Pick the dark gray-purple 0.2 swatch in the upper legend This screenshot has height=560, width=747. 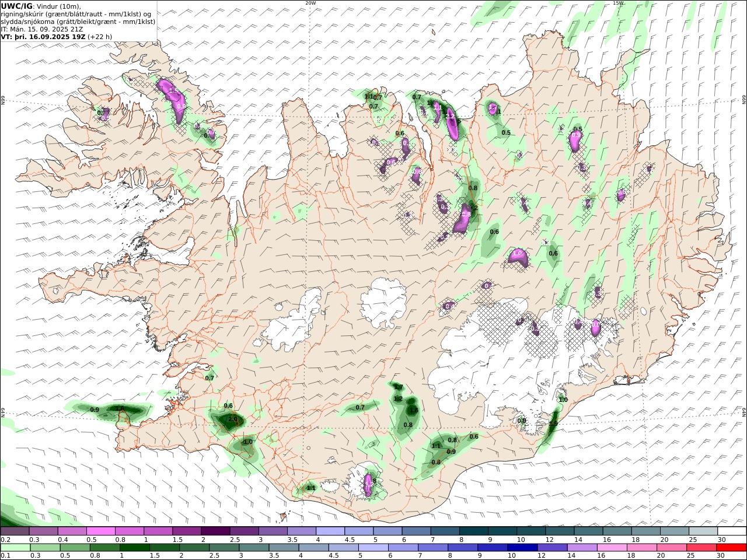coord(15,531)
